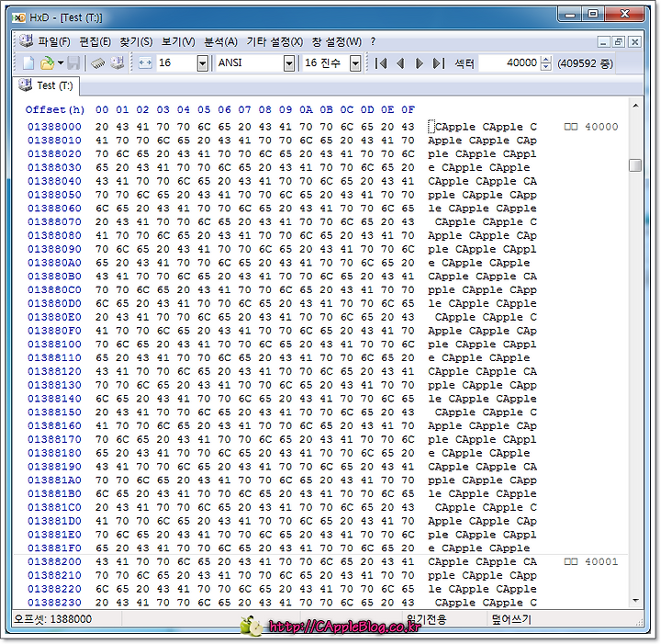Click offset row 01388230
Screen dimensions: 661x644
[54, 603]
